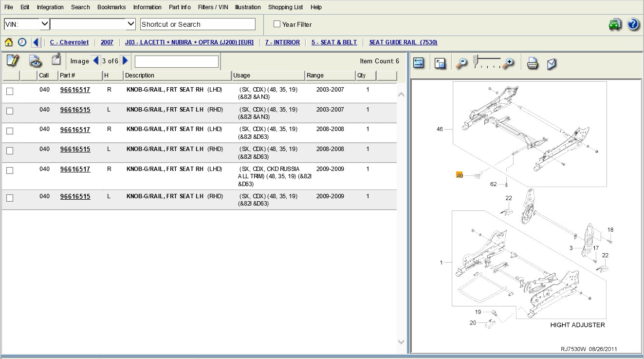Open the Search menu
The image size is (644, 359).
point(80,7)
